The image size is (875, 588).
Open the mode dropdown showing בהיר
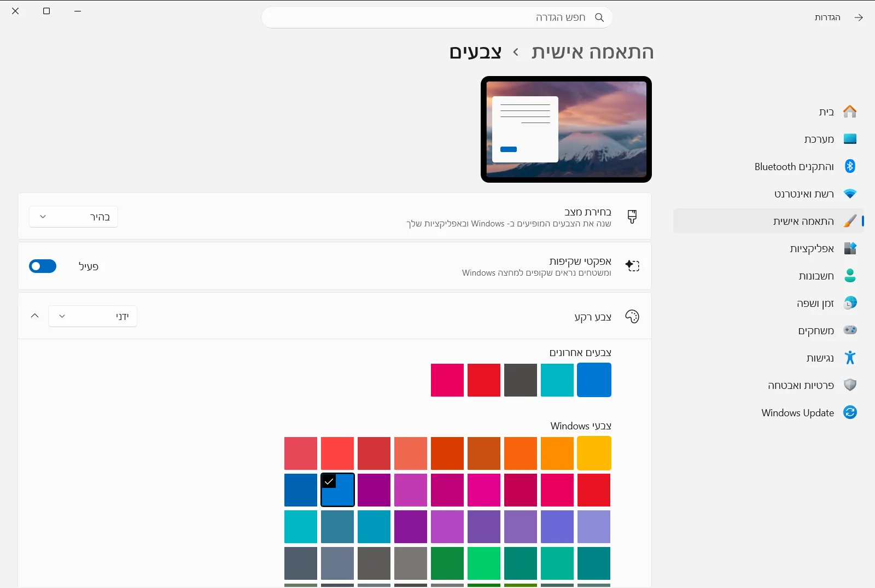pos(73,217)
